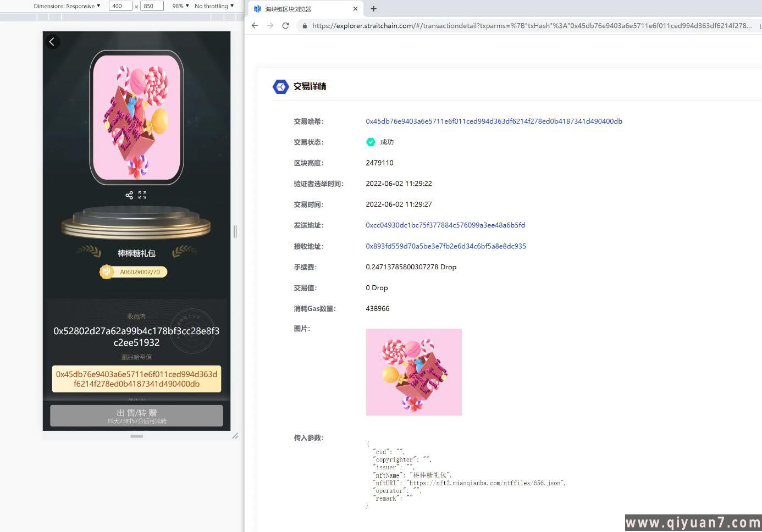Click the transaction hash link
The height and width of the screenshot is (532, 762).
[x=494, y=121]
